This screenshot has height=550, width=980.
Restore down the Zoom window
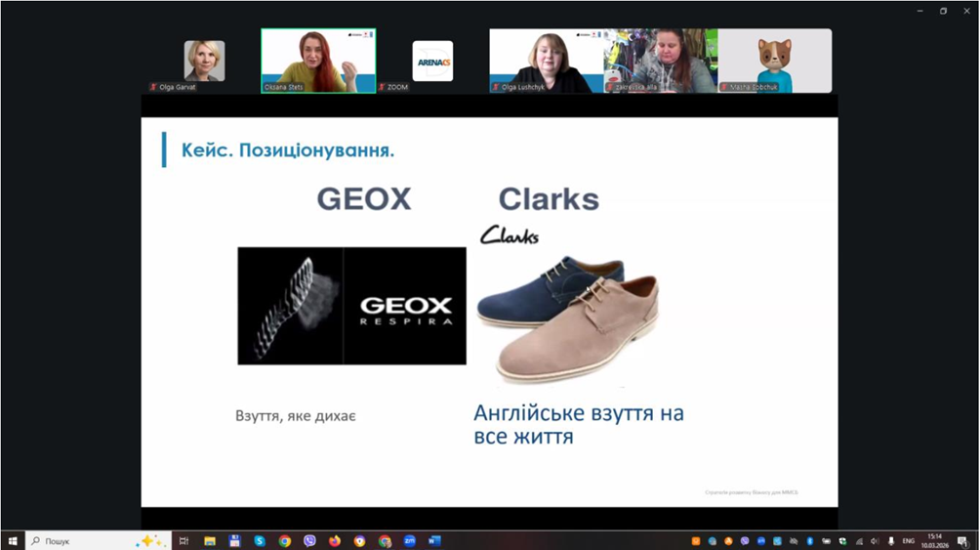click(x=943, y=11)
